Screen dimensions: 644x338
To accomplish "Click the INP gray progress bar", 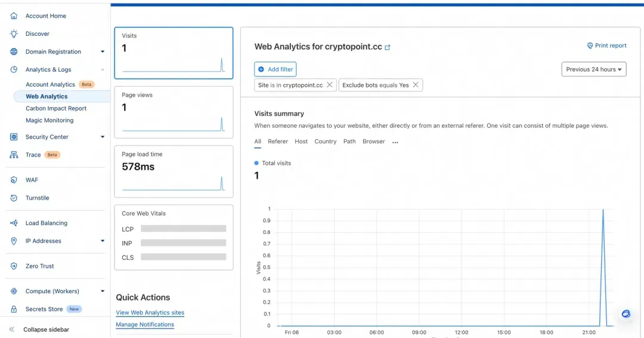I will point(183,243).
